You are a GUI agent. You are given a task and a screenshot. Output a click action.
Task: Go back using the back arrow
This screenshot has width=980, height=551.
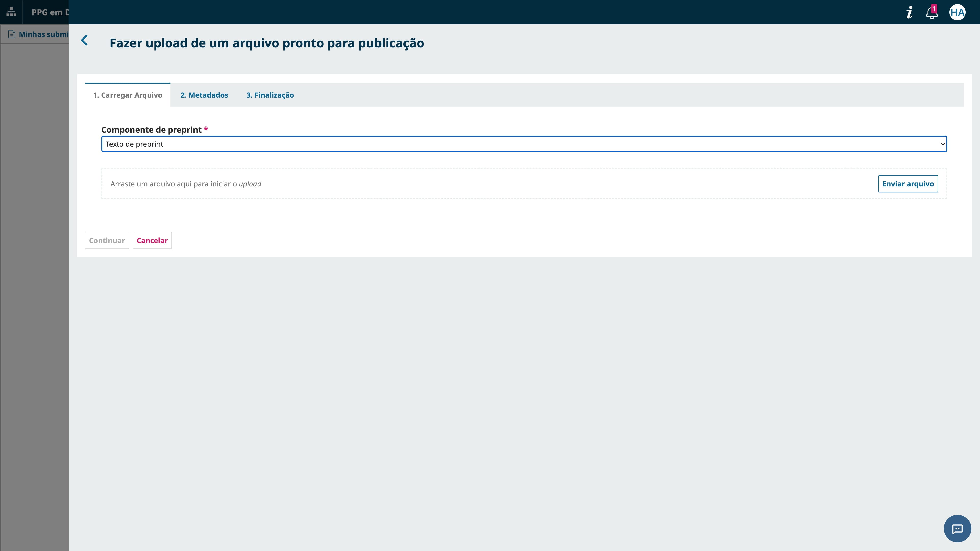pyautogui.click(x=84, y=40)
